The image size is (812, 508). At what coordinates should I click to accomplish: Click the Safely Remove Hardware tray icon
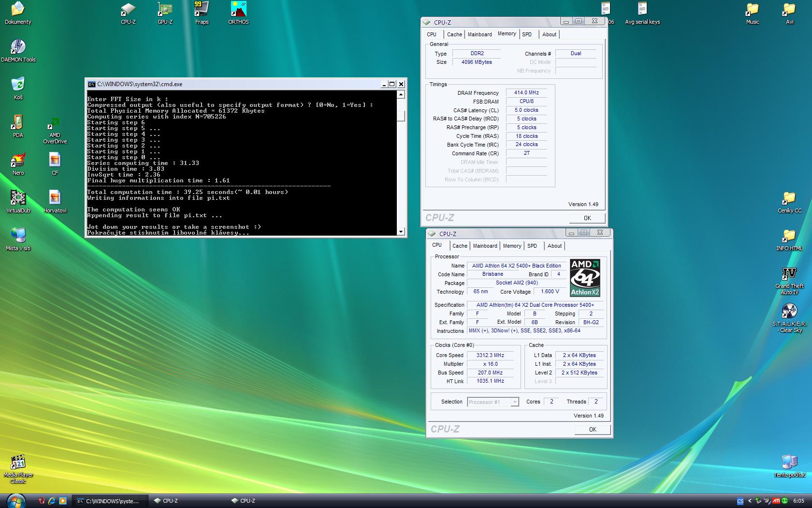click(758, 501)
